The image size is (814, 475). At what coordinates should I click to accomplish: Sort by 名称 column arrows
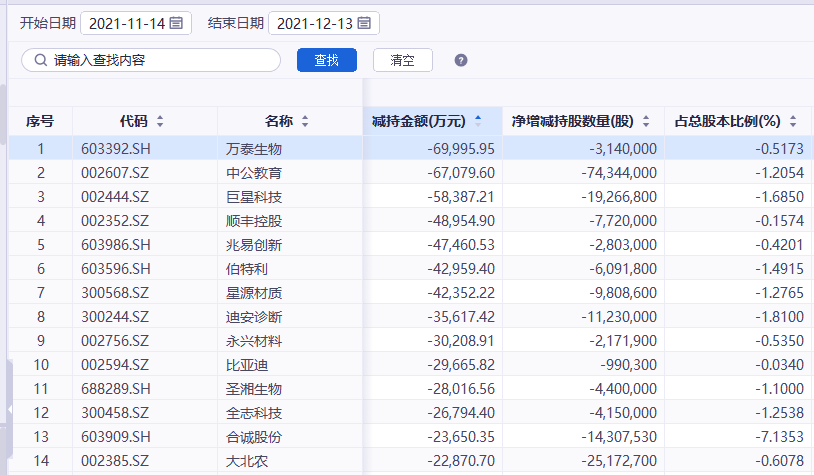coord(305,121)
